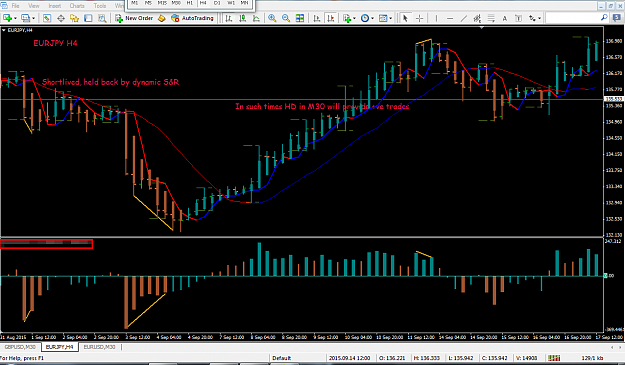Viewport: 625px width, 365px height.
Task: Switch chart to candlesticks
Action: coord(242,18)
